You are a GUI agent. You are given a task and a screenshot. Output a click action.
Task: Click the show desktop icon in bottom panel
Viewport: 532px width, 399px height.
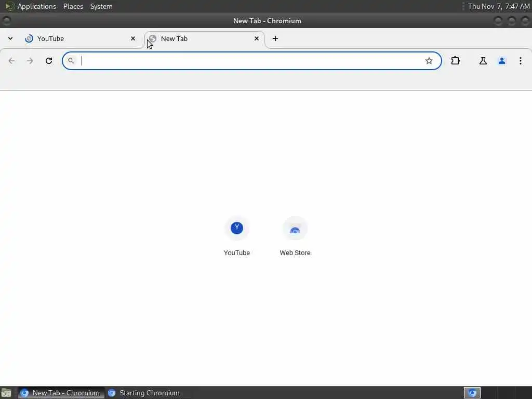point(6,393)
